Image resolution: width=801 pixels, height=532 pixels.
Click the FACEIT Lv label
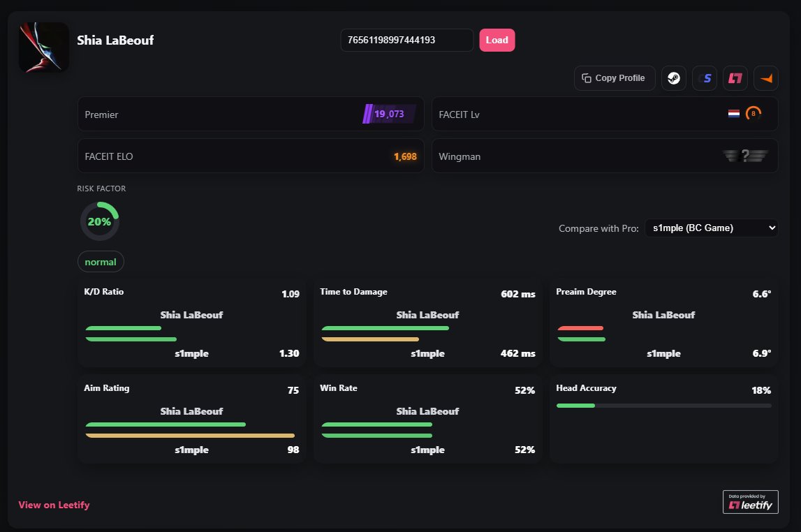(459, 115)
